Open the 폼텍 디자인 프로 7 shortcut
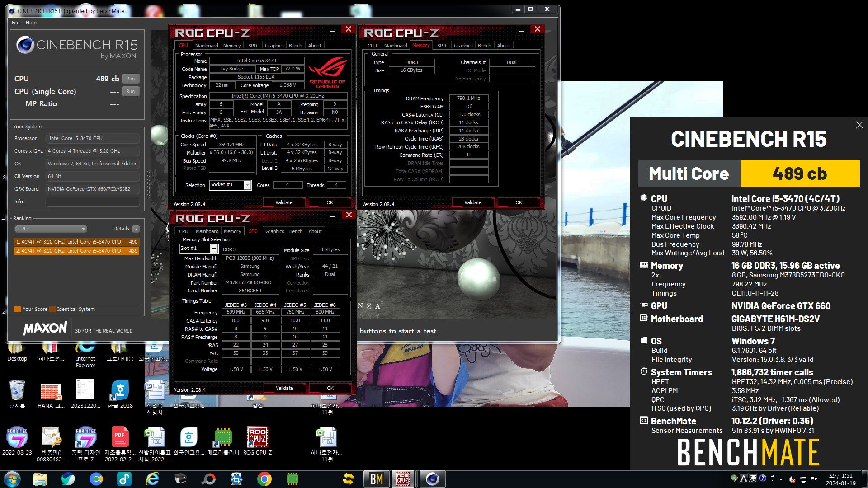 click(85, 444)
